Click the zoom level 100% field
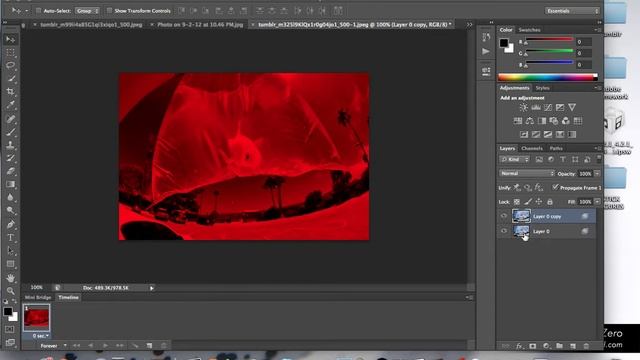640x360 pixels. click(x=36, y=288)
